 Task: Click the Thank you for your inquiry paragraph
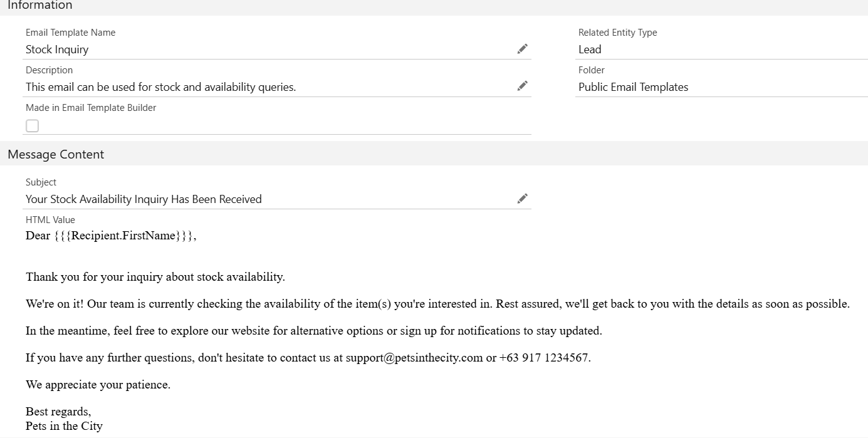tap(155, 277)
